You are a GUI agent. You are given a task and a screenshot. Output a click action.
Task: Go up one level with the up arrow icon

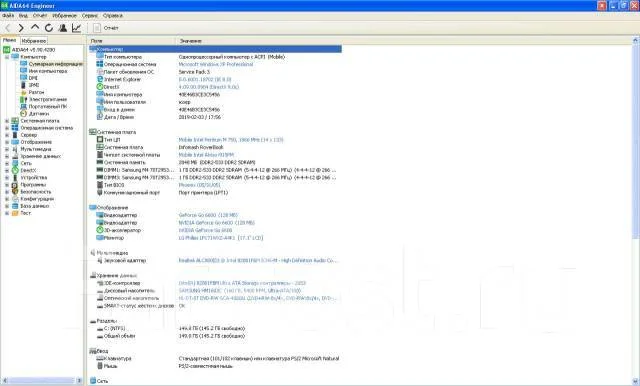click(x=35, y=27)
